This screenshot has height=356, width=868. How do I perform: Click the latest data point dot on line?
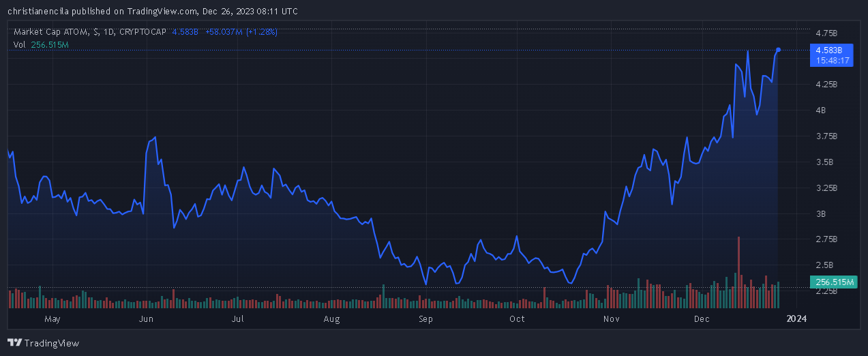779,49
